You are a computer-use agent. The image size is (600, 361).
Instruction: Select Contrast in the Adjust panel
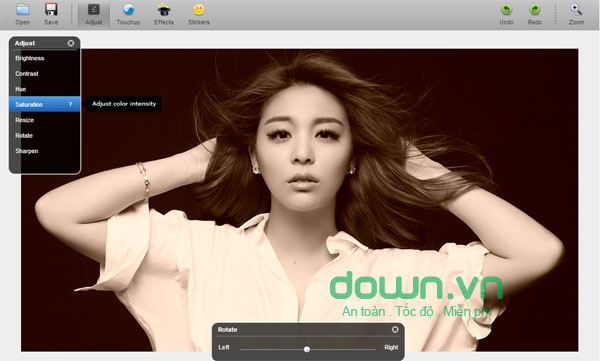pyautogui.click(x=44, y=74)
